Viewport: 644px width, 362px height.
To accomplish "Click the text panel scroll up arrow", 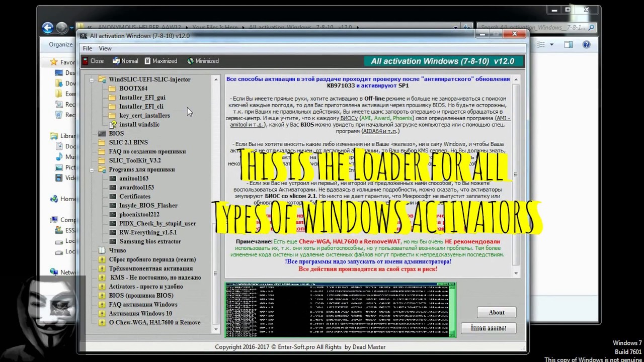I will coord(516,79).
